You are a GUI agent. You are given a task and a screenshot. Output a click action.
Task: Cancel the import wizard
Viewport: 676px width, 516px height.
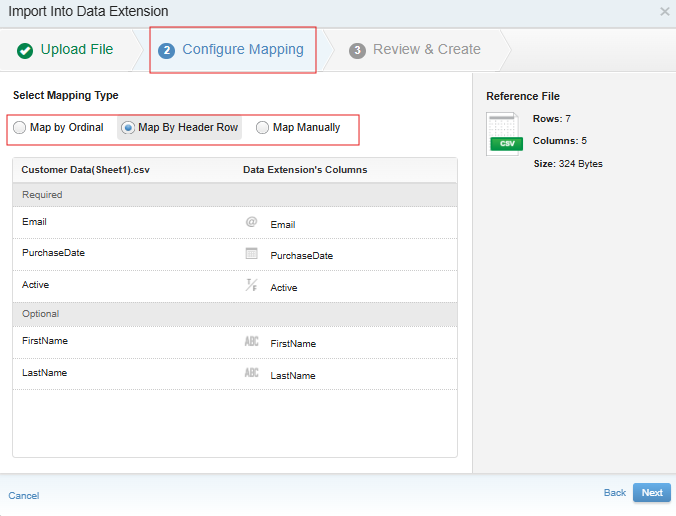point(24,496)
